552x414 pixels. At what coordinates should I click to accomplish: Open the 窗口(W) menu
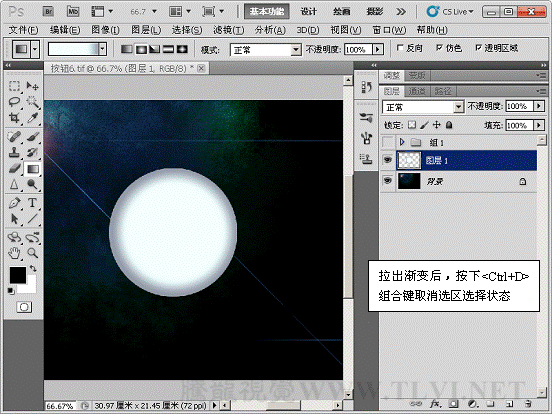(x=389, y=30)
